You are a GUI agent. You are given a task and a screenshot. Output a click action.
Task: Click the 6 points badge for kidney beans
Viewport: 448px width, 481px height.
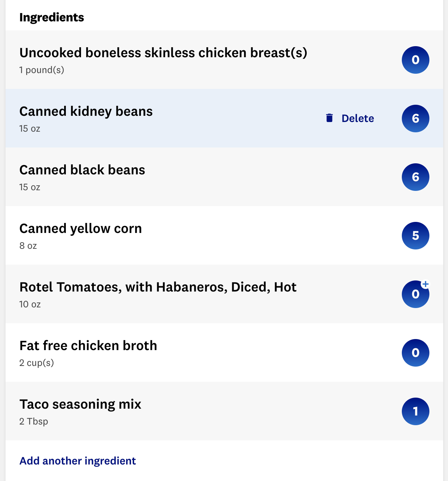pos(416,119)
